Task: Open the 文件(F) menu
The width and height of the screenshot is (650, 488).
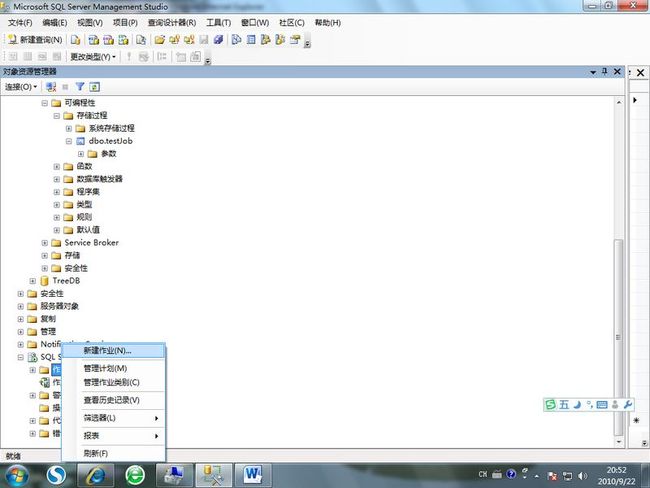Action: point(20,22)
